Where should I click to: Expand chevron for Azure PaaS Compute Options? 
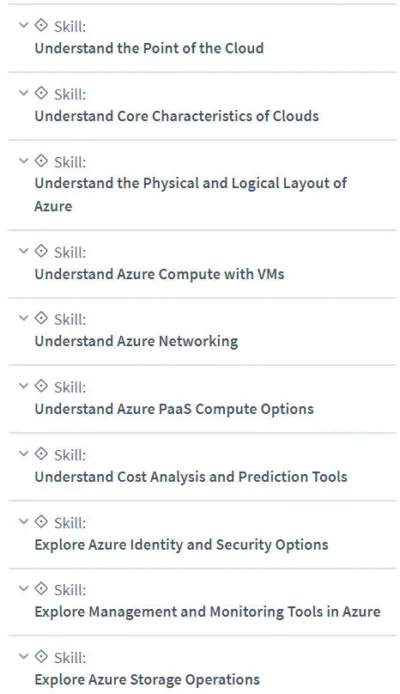(x=23, y=386)
